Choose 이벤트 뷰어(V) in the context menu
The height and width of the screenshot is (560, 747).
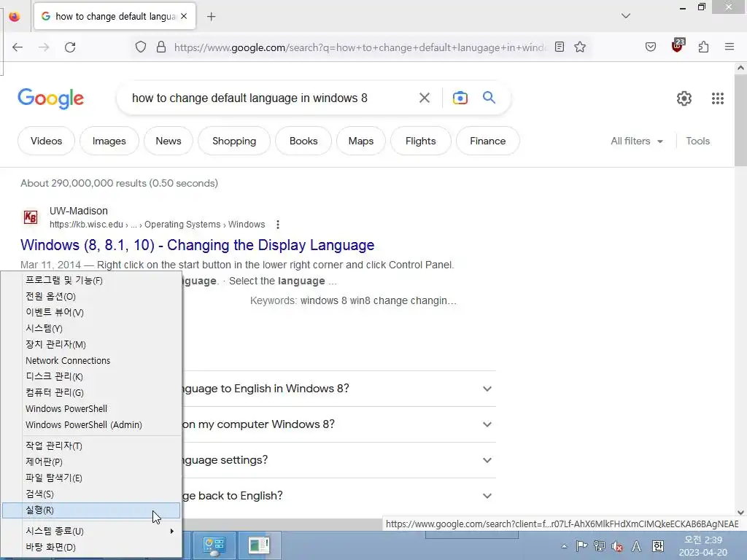click(91, 312)
